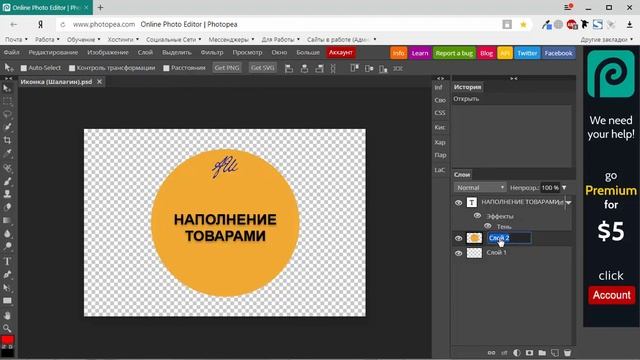Viewport: 640px width, 360px height.
Task: Click the Report a bug button
Action: (454, 53)
